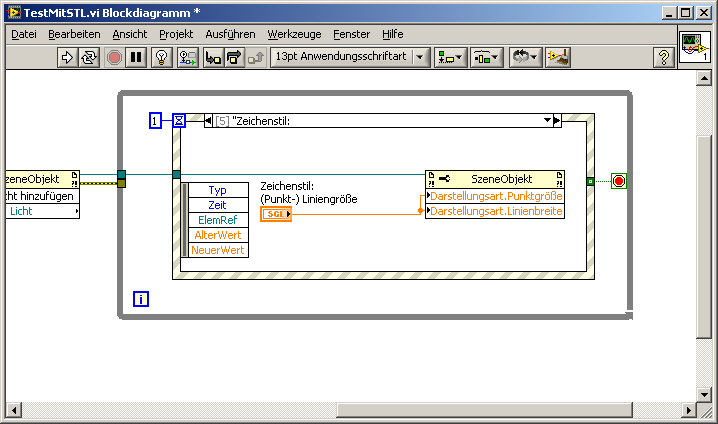Click the VI icon in top-right corner

pyautogui.click(x=695, y=48)
